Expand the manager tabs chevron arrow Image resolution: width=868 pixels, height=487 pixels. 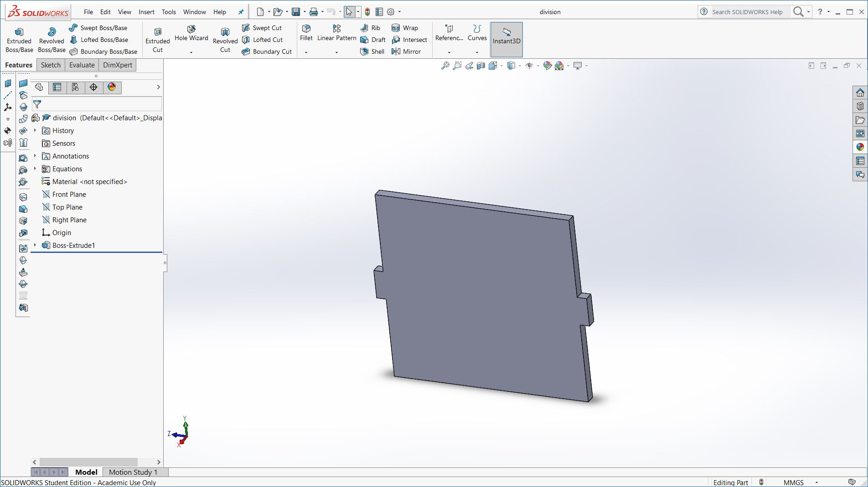pos(158,87)
